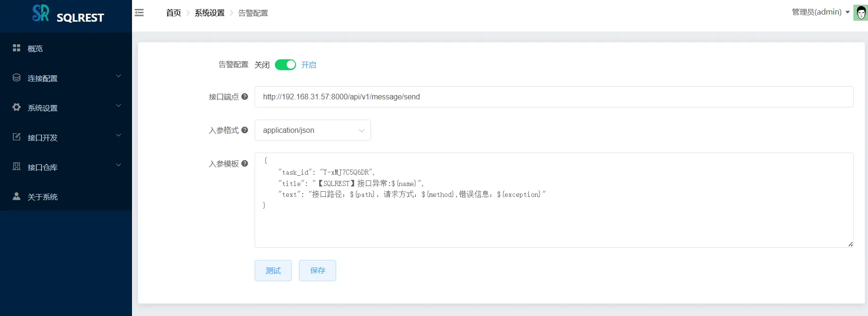Click the 入参模板 form label

click(224, 163)
